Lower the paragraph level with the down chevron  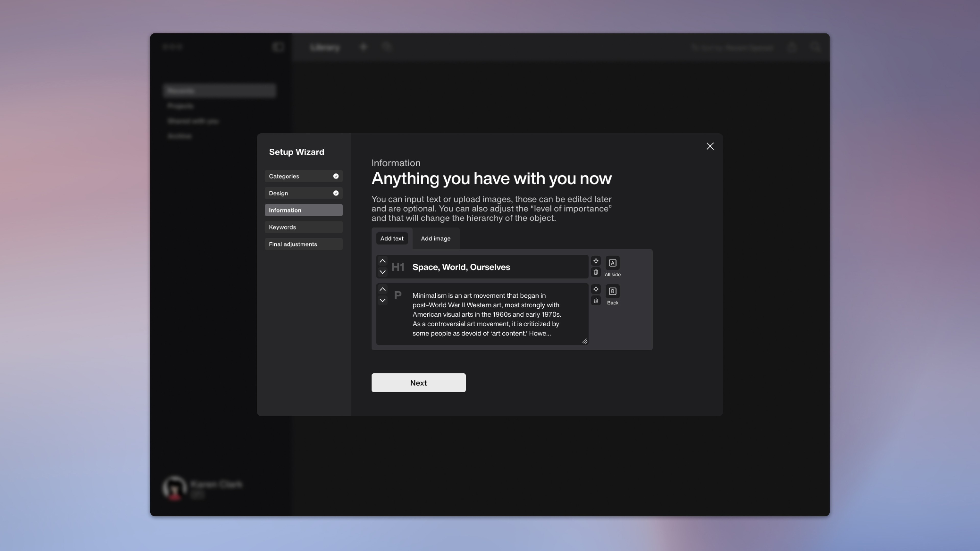click(382, 300)
